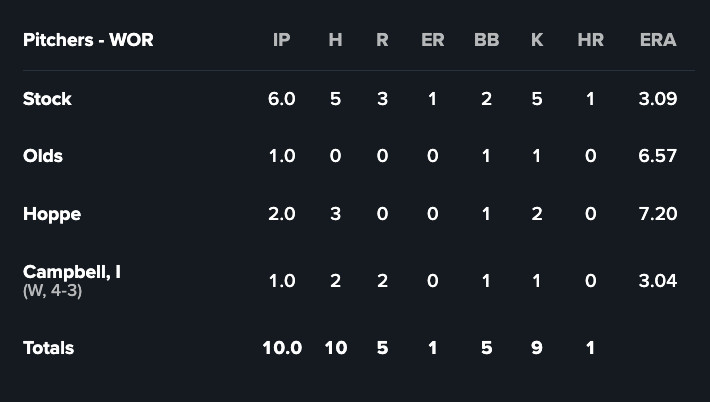Image resolution: width=710 pixels, height=402 pixels.
Task: Click the K column header
Action: (537, 40)
